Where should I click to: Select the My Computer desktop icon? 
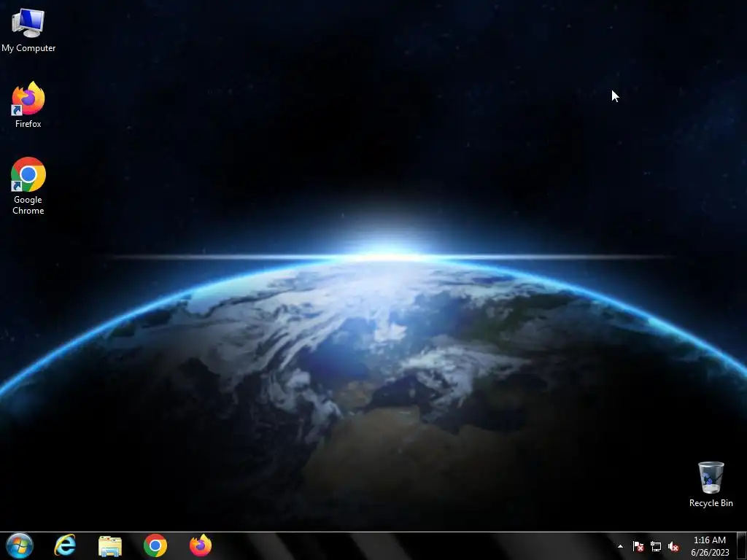point(28,31)
